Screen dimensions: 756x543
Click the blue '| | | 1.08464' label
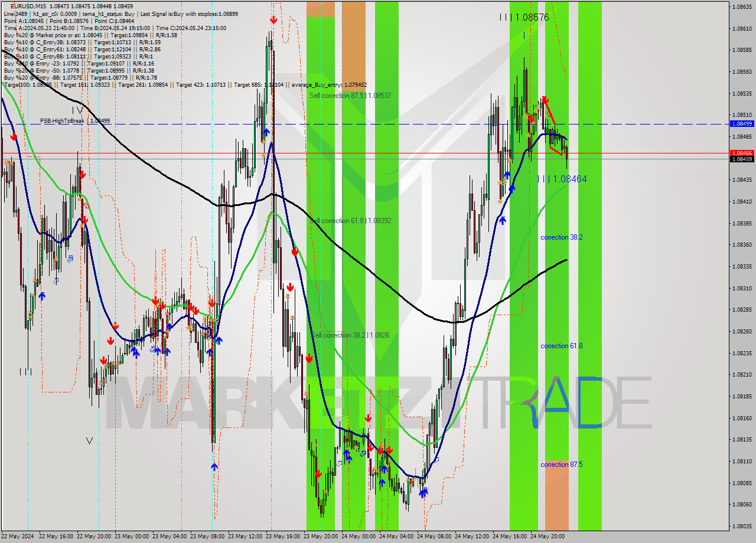pyautogui.click(x=562, y=178)
